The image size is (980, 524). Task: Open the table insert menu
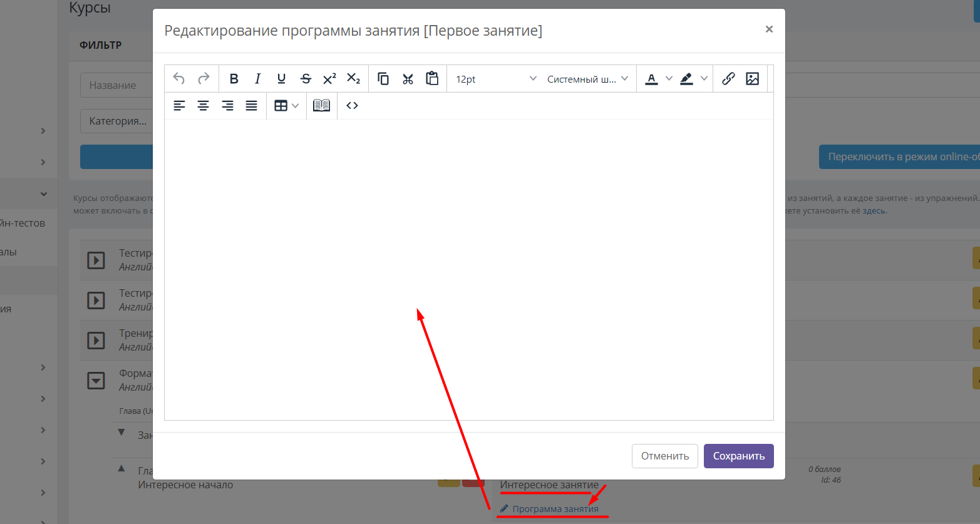click(x=286, y=105)
